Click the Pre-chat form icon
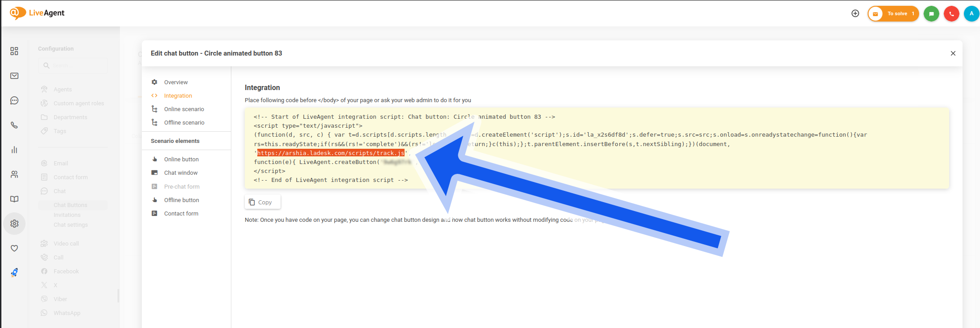The height and width of the screenshot is (328, 980). (x=154, y=186)
